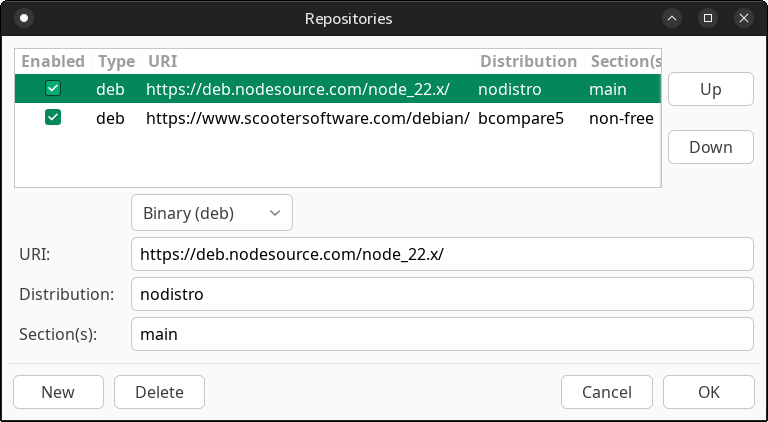Screen dimensions: 768x422
Task: Add a repository with New button
Action: point(58,392)
